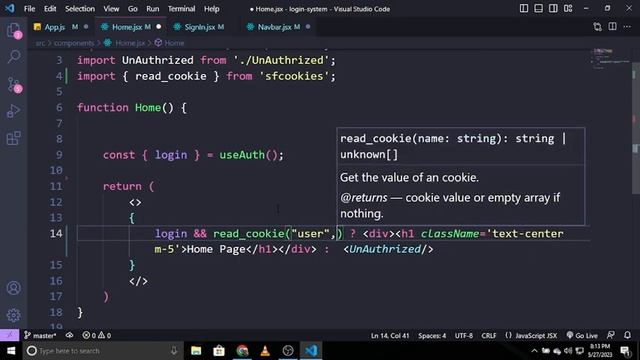Viewport: 640px width, 360px height.
Task: Toggle bottom panel layout icon
Action: (538, 9)
